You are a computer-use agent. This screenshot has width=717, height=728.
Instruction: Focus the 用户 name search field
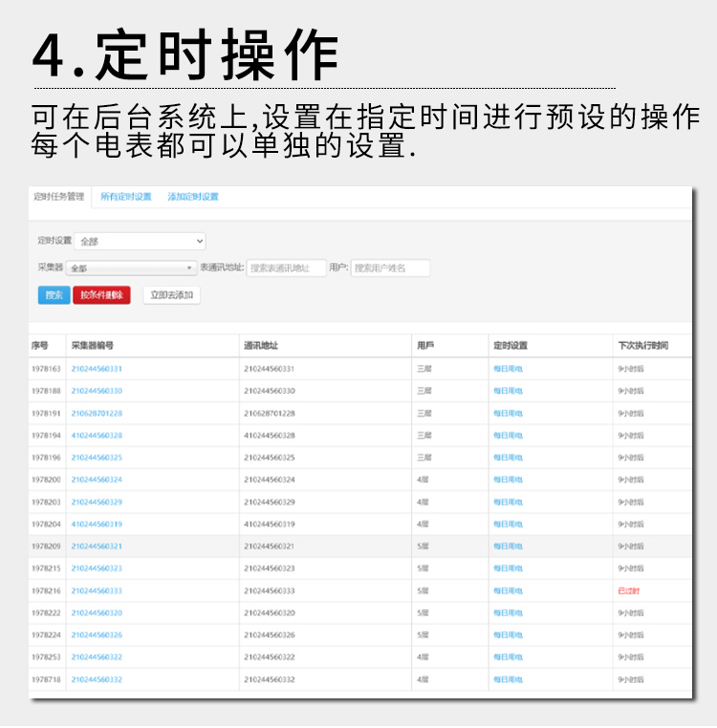coord(390,268)
